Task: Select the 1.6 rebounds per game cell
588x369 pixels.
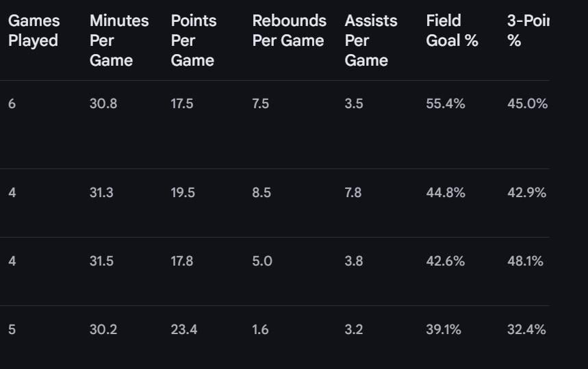Action: click(x=260, y=330)
